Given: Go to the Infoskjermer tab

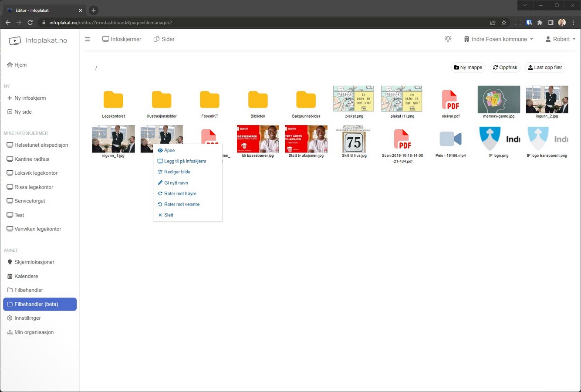Looking at the screenshot, I should pos(122,39).
